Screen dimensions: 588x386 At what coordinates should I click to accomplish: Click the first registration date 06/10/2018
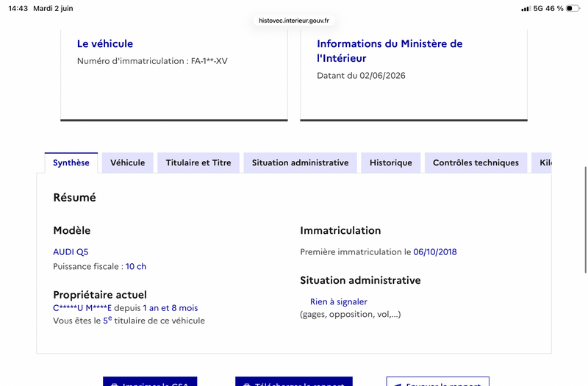[x=435, y=251]
